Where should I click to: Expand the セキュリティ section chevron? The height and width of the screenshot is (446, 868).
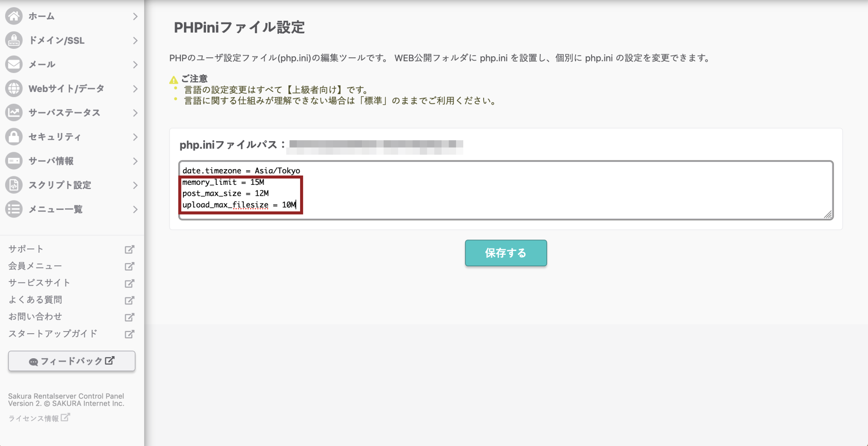136,137
